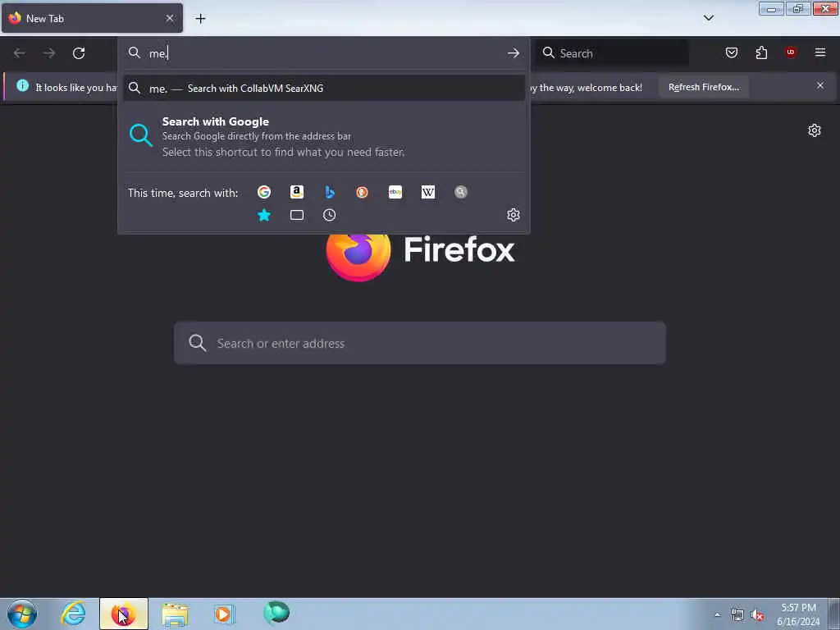Reload the current page
The height and width of the screenshot is (630, 840).
[79, 53]
